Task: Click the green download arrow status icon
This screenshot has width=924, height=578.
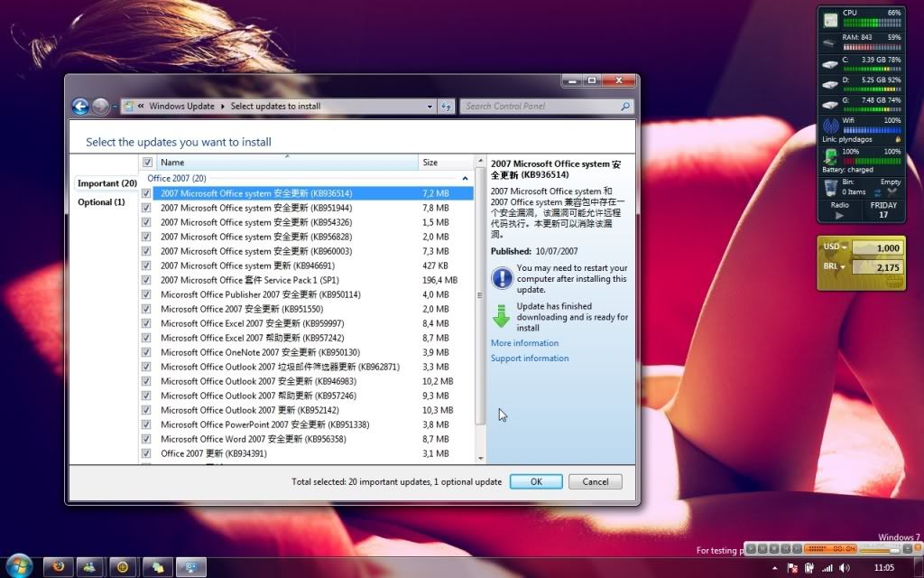Action: point(502,315)
